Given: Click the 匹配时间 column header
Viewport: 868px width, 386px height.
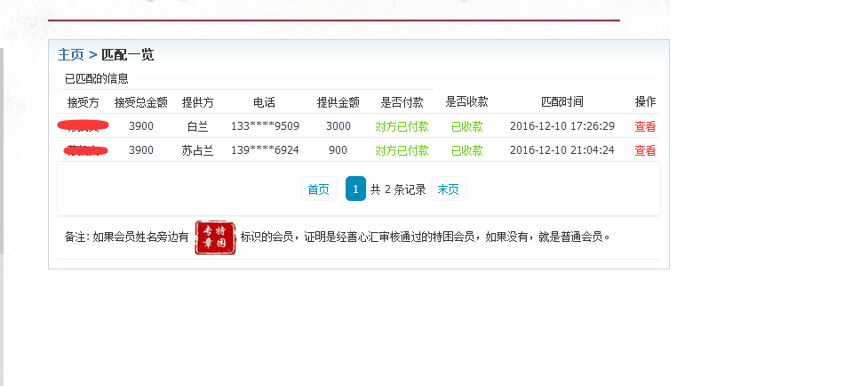Looking at the screenshot, I should [561, 102].
